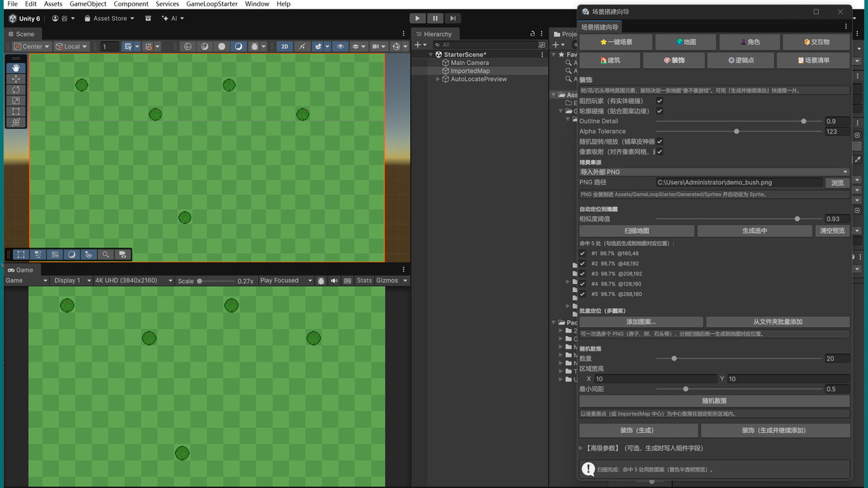Viewport: 868px width, 488px height.
Task: Click the keyboard shortcuts icon in Game view
Action: 347,281
